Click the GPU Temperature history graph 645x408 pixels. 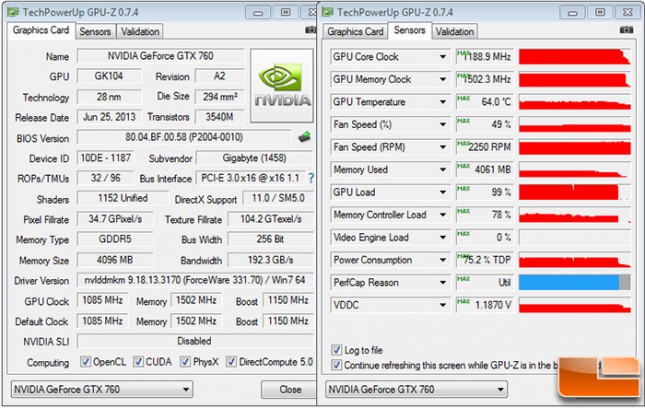click(x=575, y=102)
